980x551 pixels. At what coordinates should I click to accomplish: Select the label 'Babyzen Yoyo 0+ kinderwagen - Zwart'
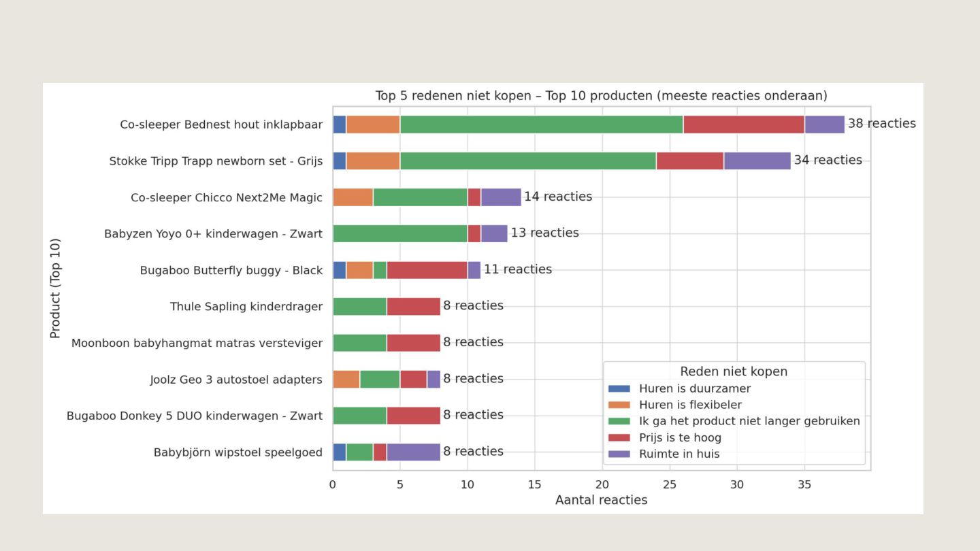pyautogui.click(x=213, y=235)
